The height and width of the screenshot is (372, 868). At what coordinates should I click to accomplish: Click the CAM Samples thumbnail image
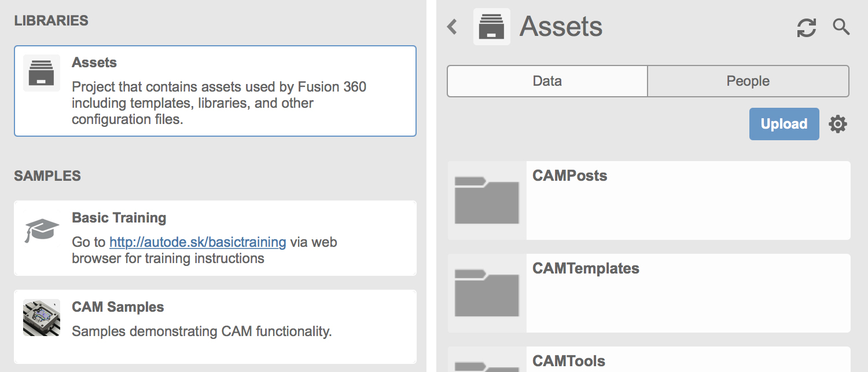pyautogui.click(x=41, y=317)
